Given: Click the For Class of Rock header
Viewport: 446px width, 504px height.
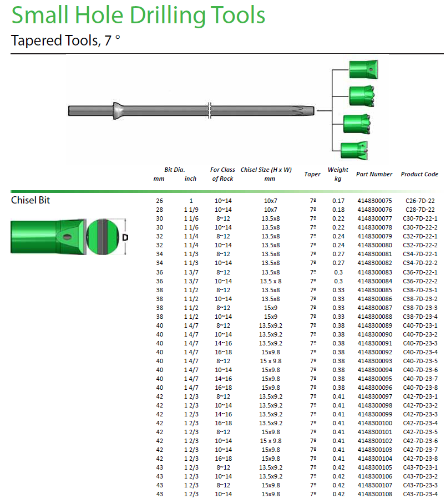Looking at the screenshot, I should [x=222, y=174].
